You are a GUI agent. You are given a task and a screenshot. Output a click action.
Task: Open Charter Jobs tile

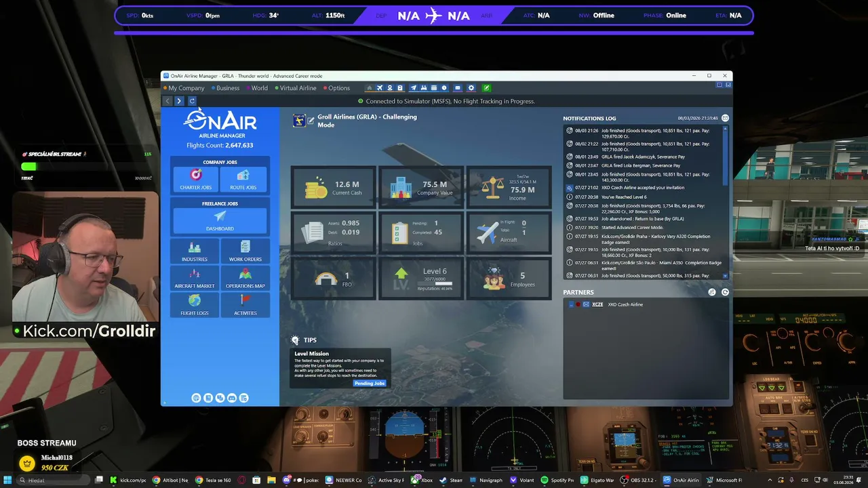(x=195, y=180)
